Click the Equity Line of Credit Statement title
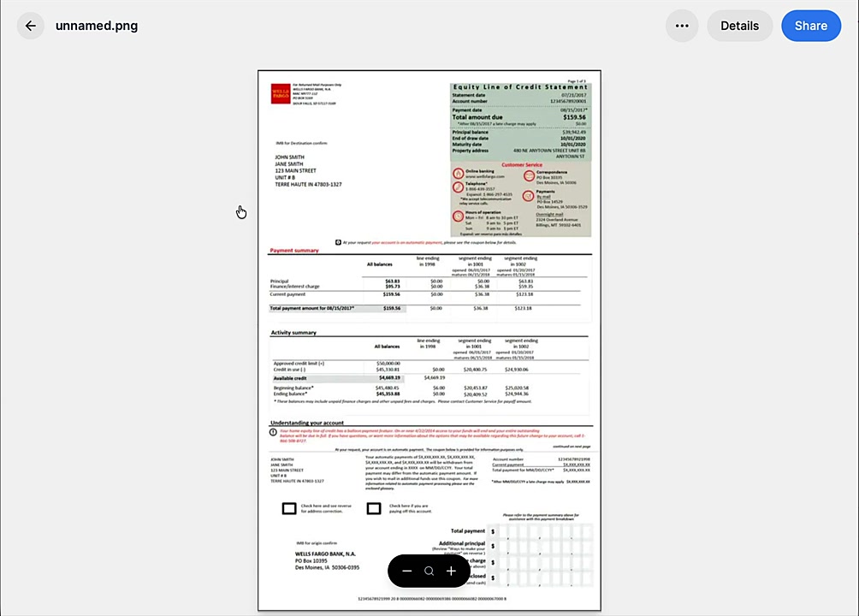The image size is (859, 616). tap(520, 86)
